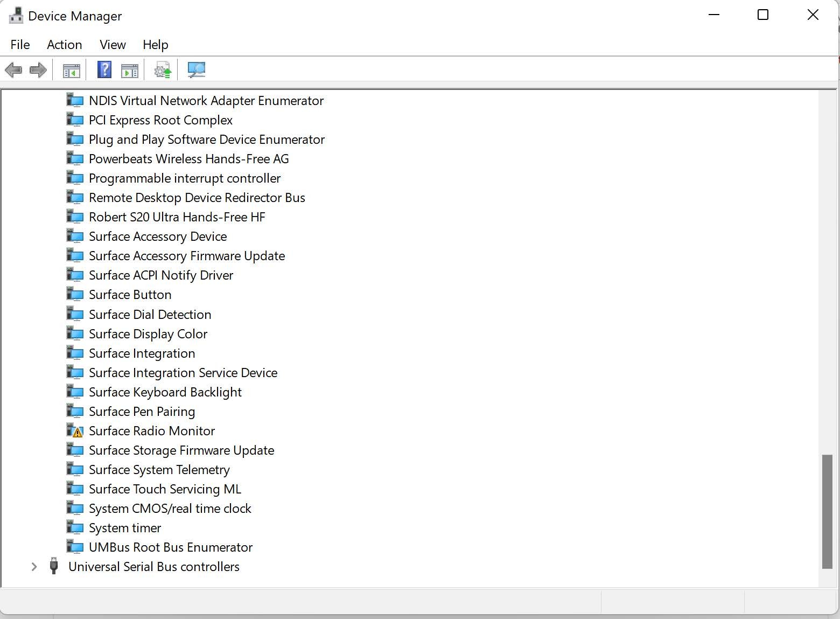Open the View menu

point(112,45)
